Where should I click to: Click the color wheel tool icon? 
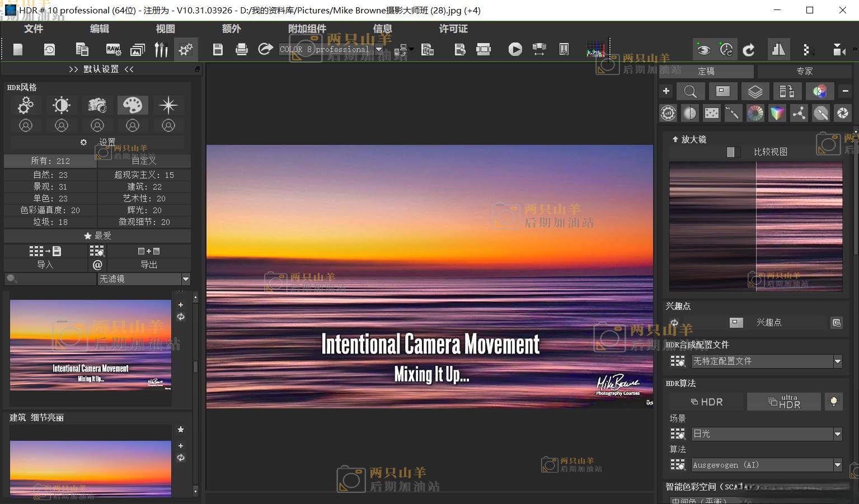coord(755,114)
